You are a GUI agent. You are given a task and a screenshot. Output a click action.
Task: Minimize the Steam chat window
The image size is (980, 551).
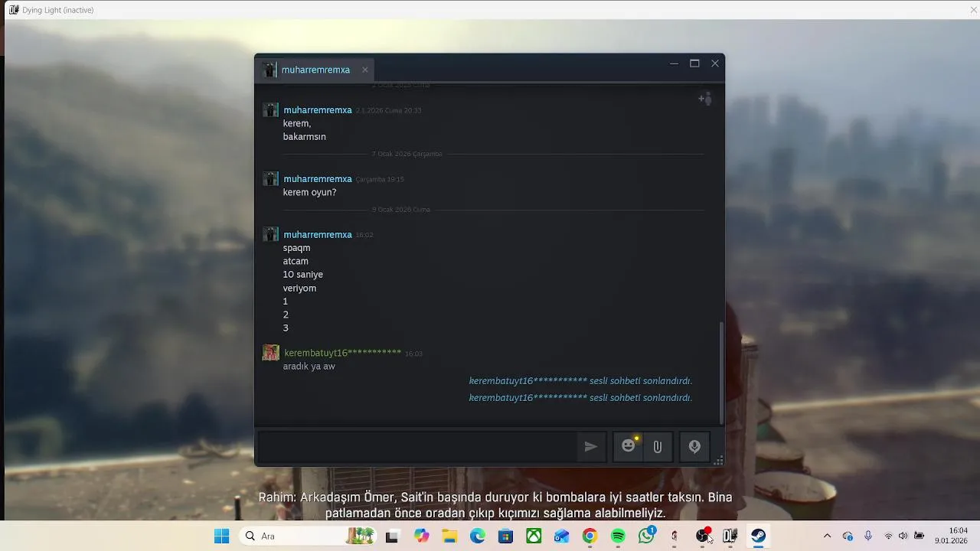pos(674,64)
